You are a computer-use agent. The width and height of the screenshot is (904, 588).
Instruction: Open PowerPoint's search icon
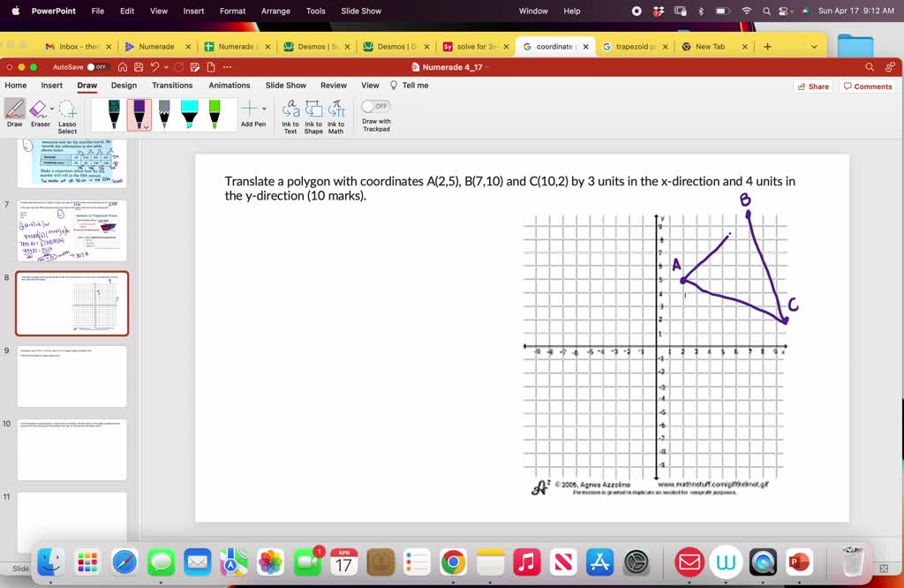click(x=868, y=66)
